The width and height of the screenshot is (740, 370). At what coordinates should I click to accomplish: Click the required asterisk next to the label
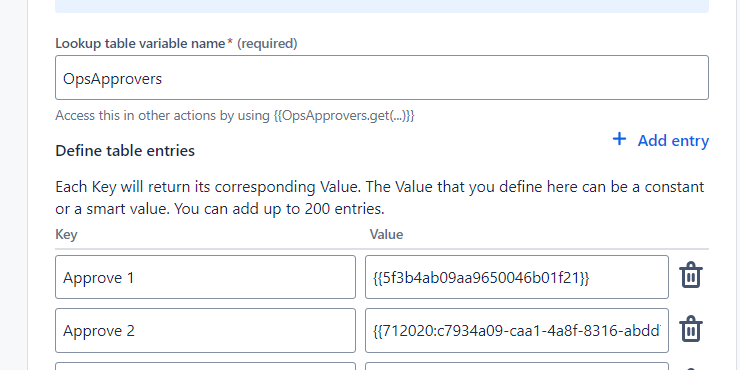[230, 42]
